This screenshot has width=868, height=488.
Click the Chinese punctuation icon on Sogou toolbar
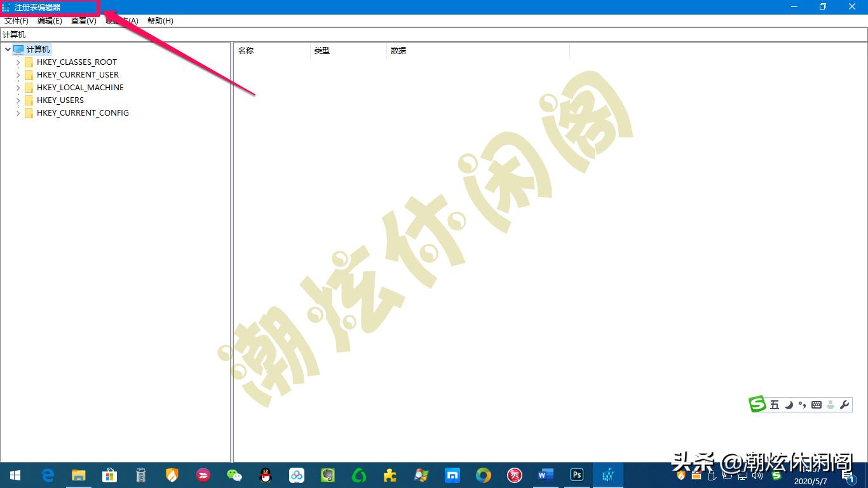[x=803, y=405]
